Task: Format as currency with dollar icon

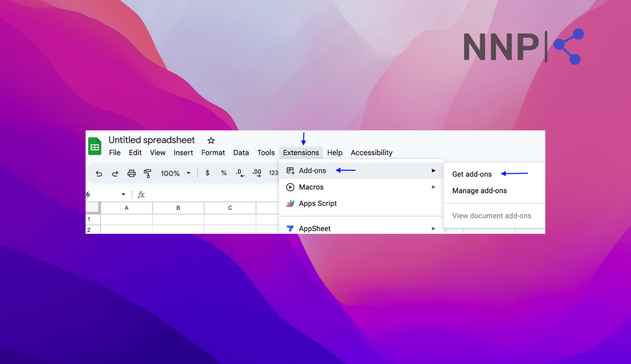Action: tap(207, 173)
